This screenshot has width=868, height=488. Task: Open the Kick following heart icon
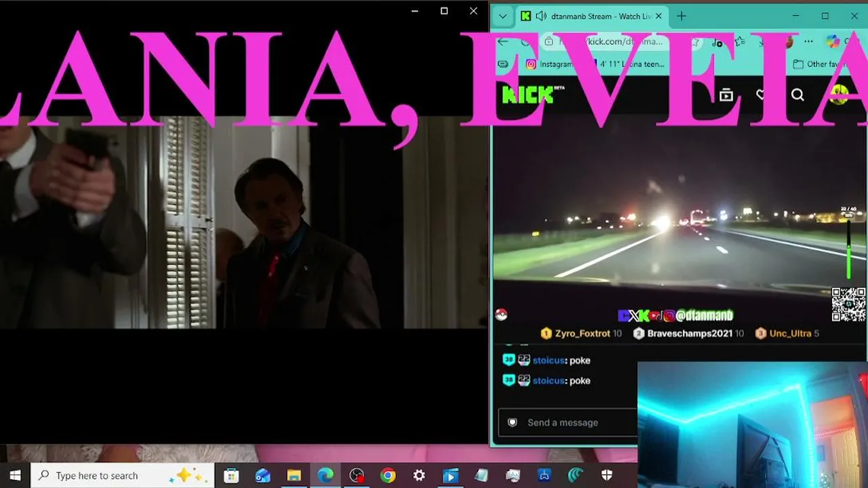point(763,95)
